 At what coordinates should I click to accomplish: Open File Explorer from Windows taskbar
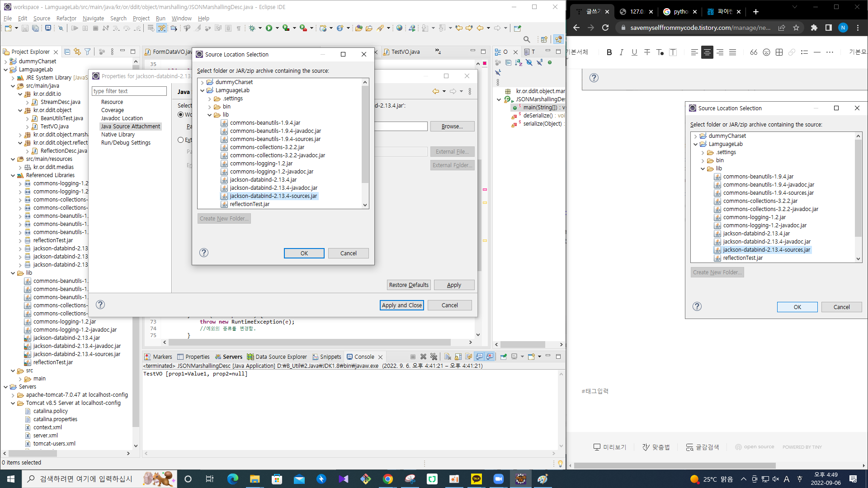[255, 479]
